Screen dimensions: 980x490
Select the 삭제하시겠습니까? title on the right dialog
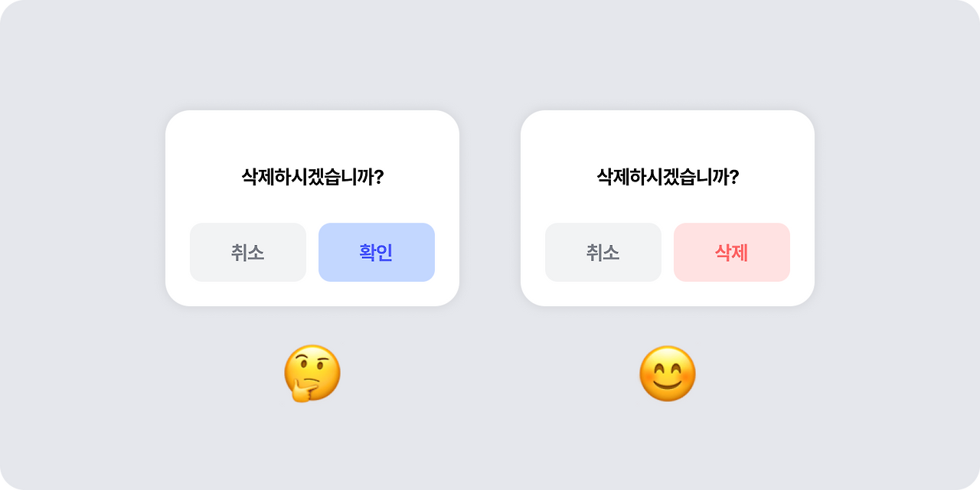(x=668, y=175)
